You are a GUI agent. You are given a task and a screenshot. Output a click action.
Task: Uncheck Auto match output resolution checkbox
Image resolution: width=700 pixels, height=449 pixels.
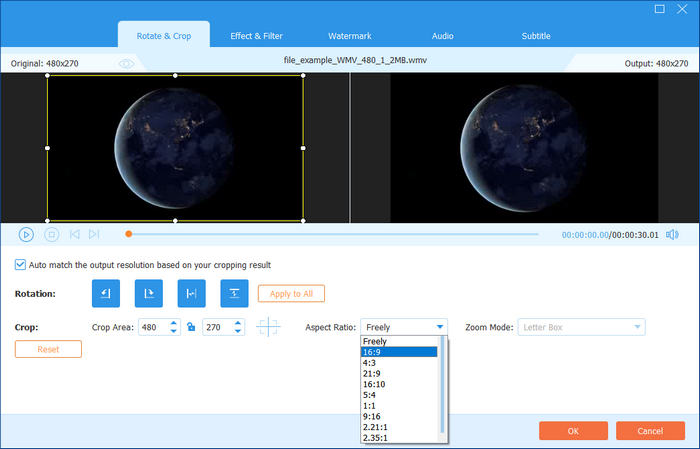[x=20, y=265]
